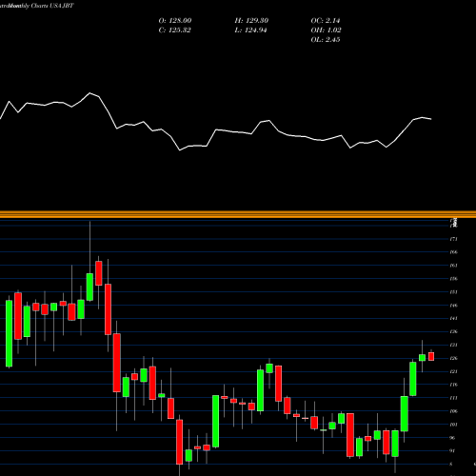
Task: Click the 106 price axis label
Action: coord(453,411)
